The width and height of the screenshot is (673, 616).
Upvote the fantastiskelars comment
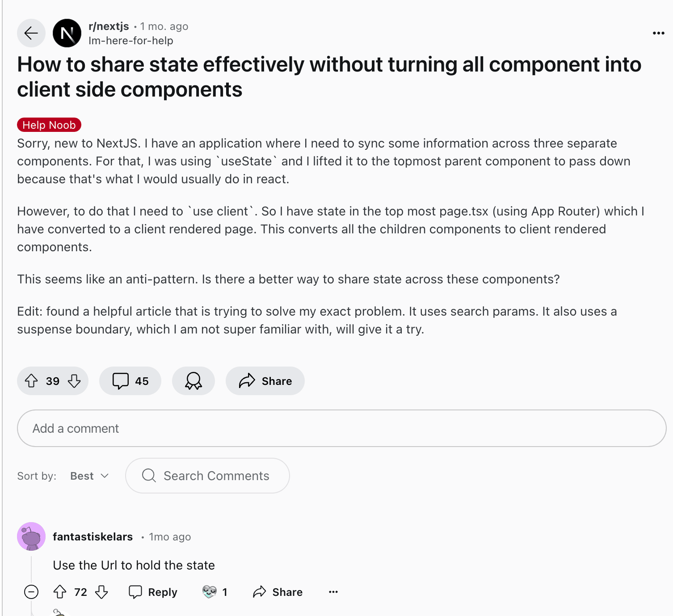tap(60, 592)
